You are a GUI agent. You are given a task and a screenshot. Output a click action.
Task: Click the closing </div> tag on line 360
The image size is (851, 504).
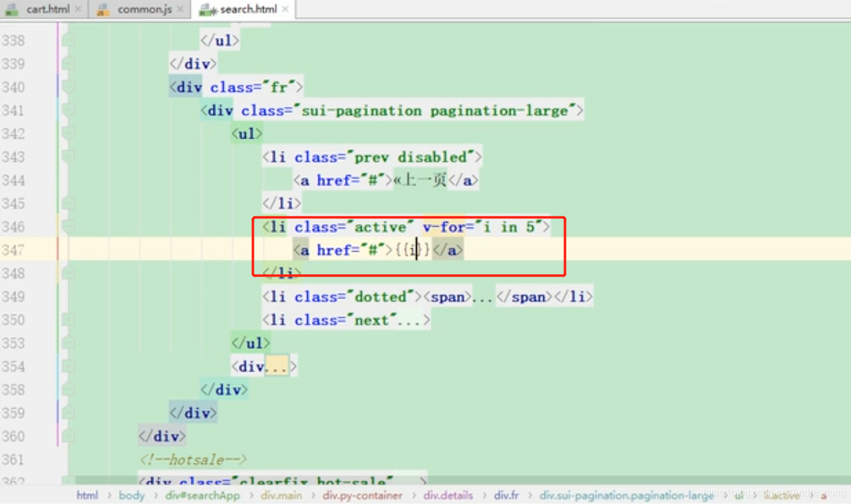point(162,437)
